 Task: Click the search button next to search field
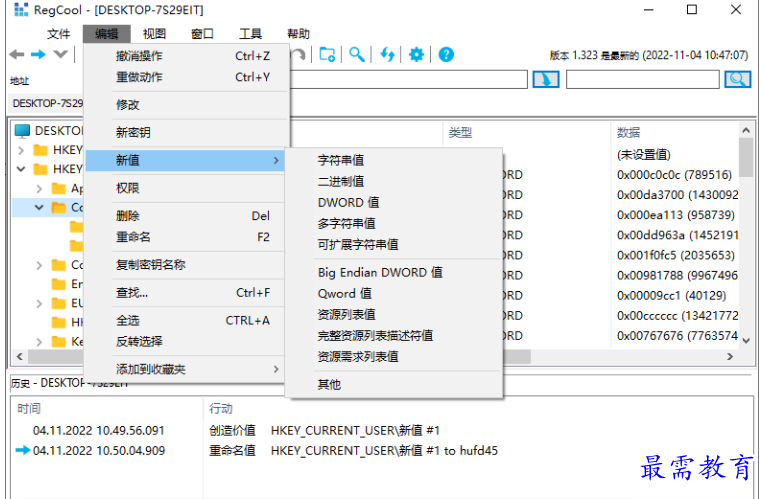point(738,79)
